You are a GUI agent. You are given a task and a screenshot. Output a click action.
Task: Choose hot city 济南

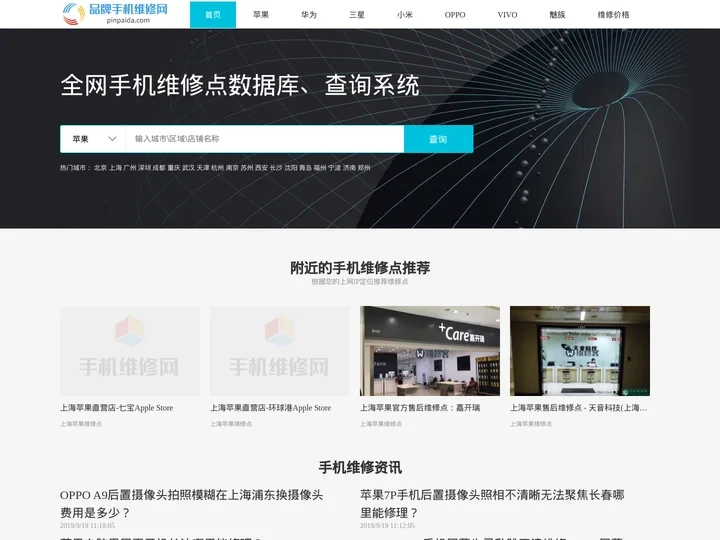[x=349, y=168]
